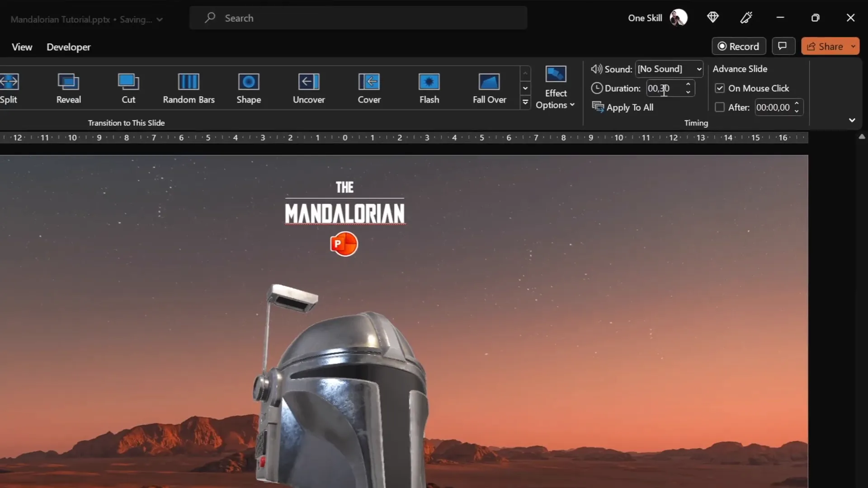Image resolution: width=868 pixels, height=488 pixels.
Task: Open the View tab
Action: [22, 47]
